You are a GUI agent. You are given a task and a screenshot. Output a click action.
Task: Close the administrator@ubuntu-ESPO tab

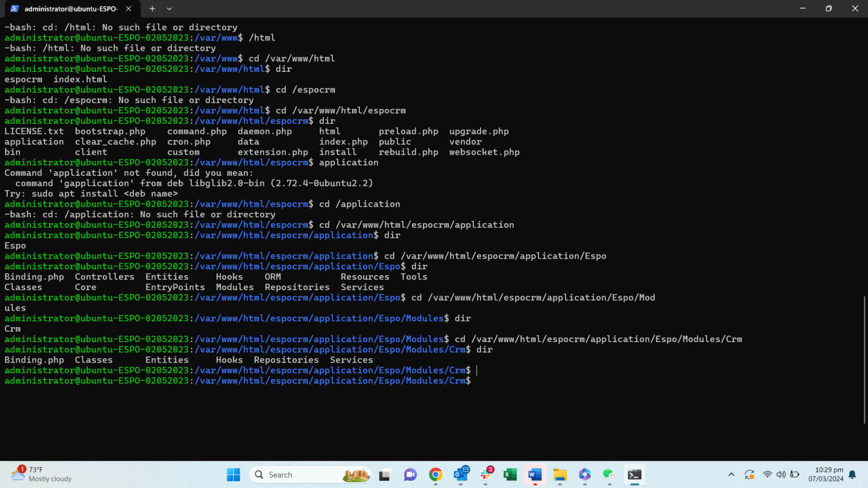[128, 9]
